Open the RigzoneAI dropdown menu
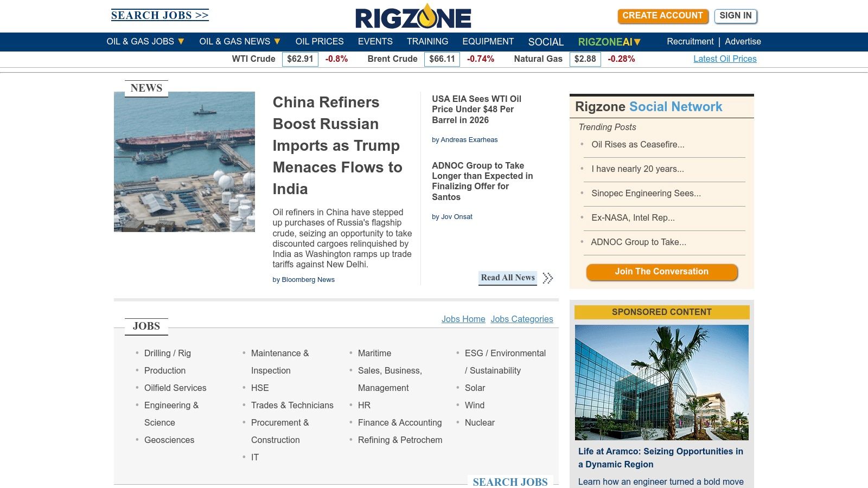Viewport: 868px width, 488px height. pyautogui.click(x=637, y=42)
